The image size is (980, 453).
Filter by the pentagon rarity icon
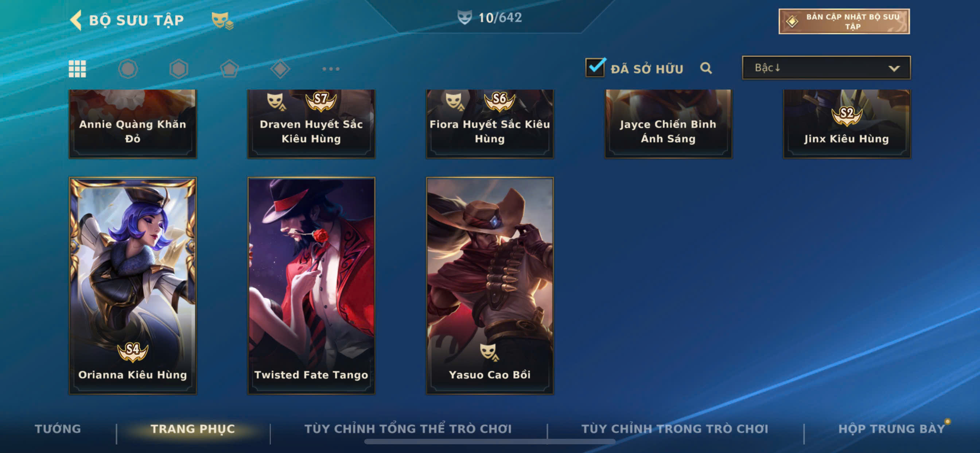pyautogui.click(x=229, y=69)
